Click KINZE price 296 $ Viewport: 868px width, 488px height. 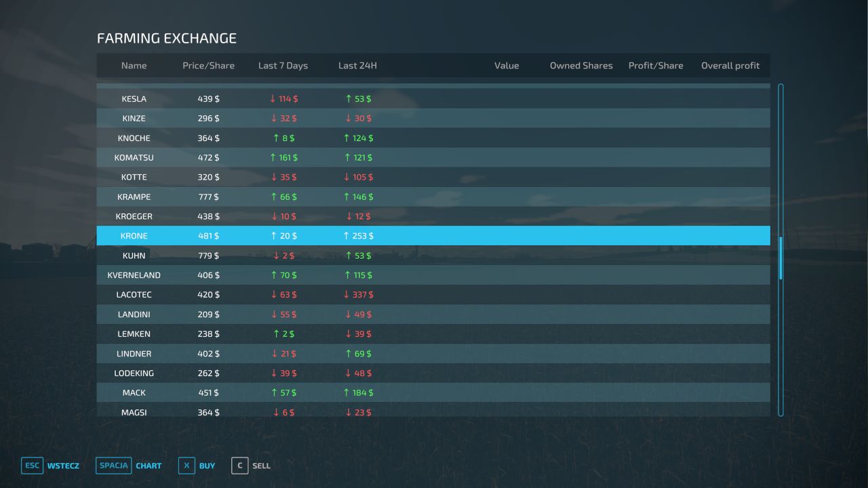point(208,119)
